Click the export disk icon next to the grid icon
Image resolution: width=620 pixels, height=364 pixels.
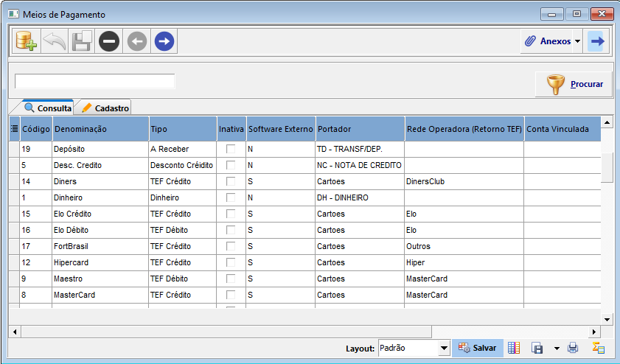537,349
